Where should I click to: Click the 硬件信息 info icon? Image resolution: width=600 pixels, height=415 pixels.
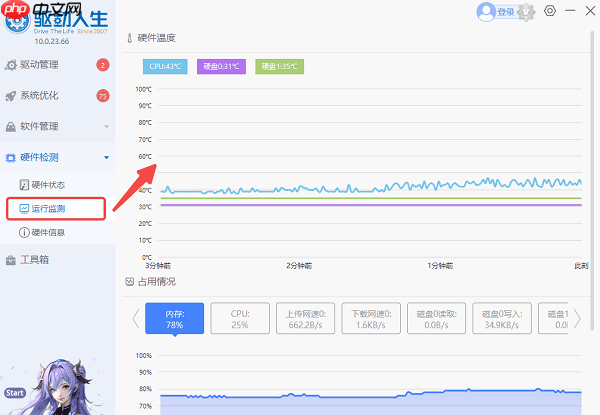pyautogui.click(x=24, y=232)
